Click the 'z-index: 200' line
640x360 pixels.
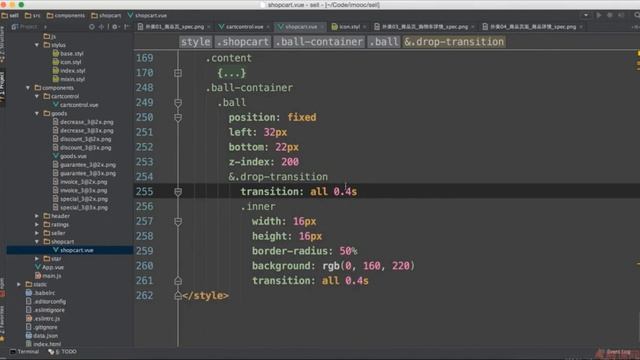click(x=264, y=162)
